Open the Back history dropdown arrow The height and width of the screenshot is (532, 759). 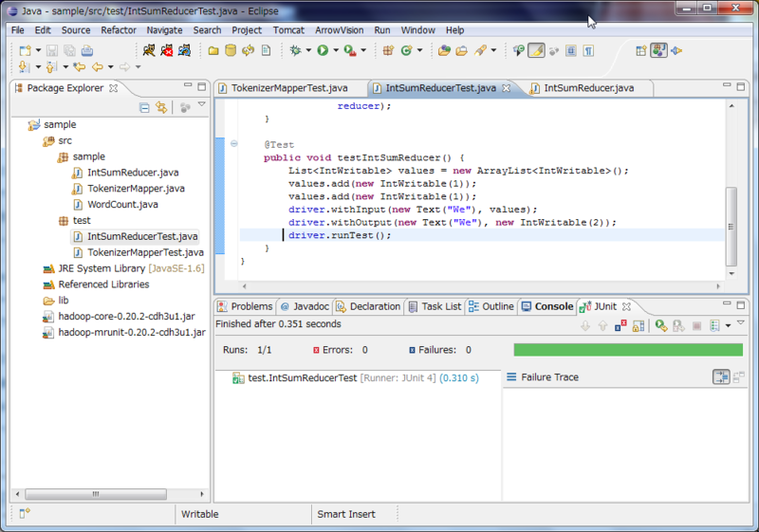coord(111,66)
